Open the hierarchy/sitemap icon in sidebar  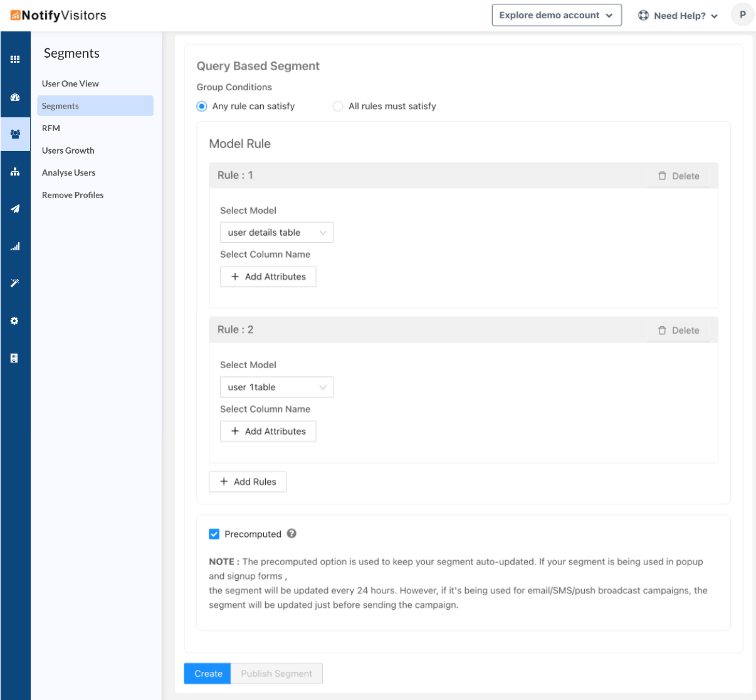(x=15, y=172)
